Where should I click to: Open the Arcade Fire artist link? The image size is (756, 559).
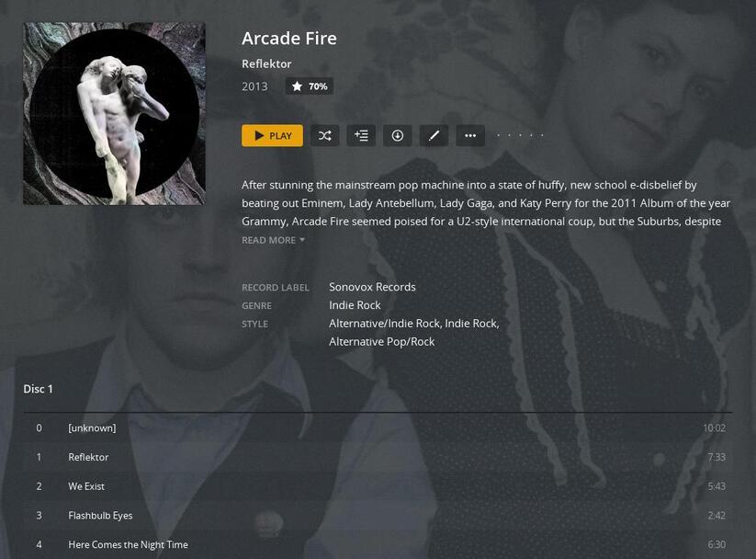coord(289,39)
